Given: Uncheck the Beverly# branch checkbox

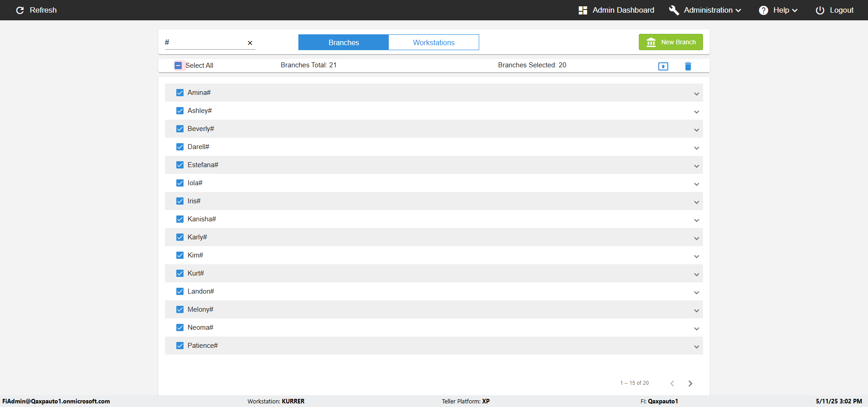Looking at the screenshot, I should tap(180, 129).
